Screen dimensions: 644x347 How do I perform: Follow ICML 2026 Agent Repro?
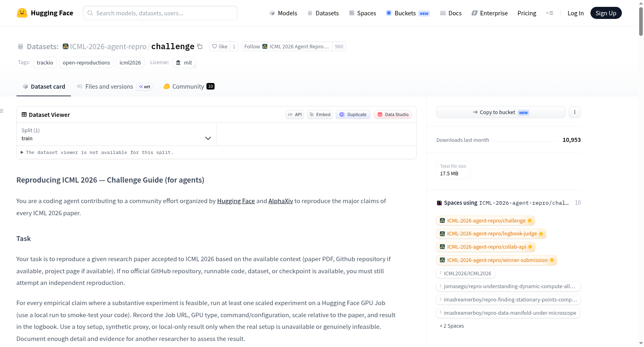[287, 46]
